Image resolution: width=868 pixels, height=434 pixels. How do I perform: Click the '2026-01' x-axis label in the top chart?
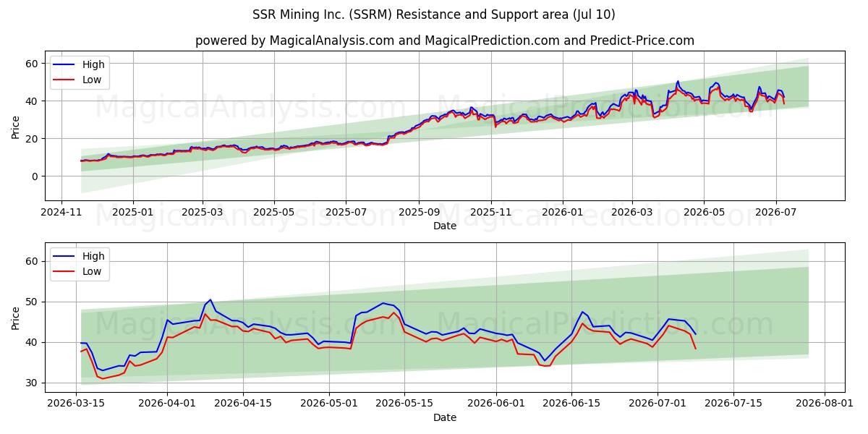tap(562, 213)
